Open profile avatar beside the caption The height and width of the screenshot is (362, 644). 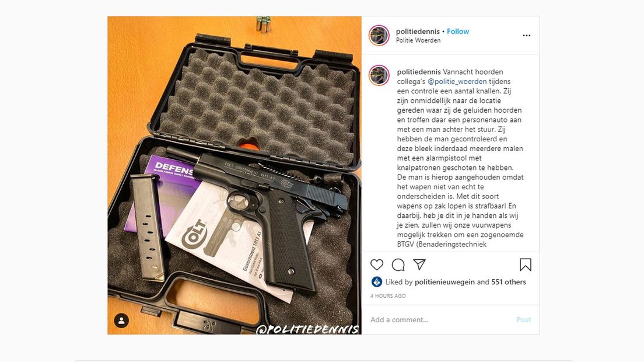[x=379, y=75]
